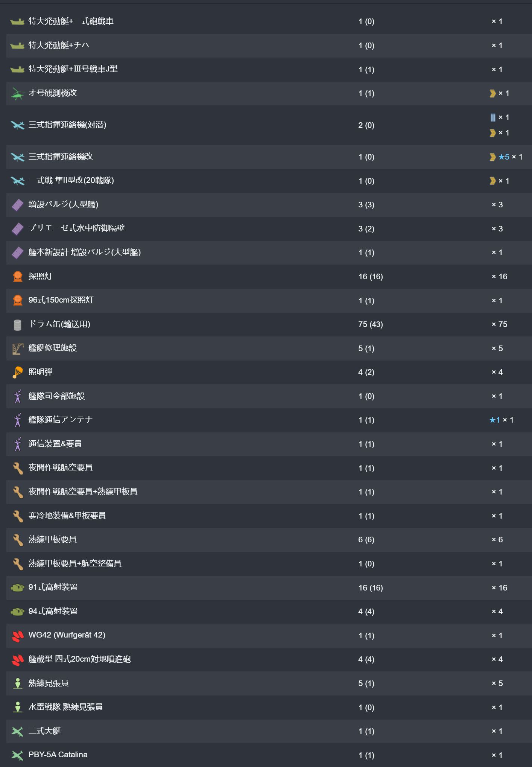The height and width of the screenshot is (767, 532).
Task: Click the 75 (43) count for ドラム缶
Action: tap(371, 324)
